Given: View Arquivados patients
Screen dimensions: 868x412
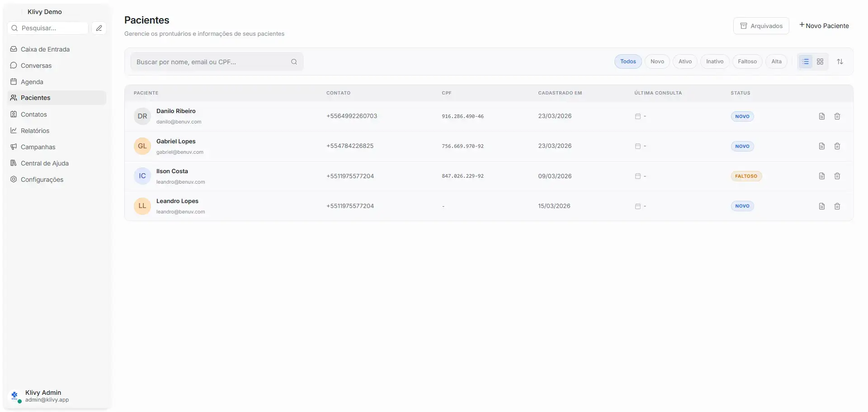Looking at the screenshot, I should (761, 25).
